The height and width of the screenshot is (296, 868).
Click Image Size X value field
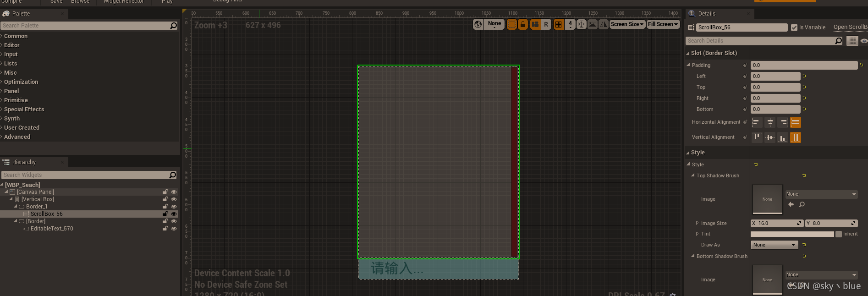[776, 224]
